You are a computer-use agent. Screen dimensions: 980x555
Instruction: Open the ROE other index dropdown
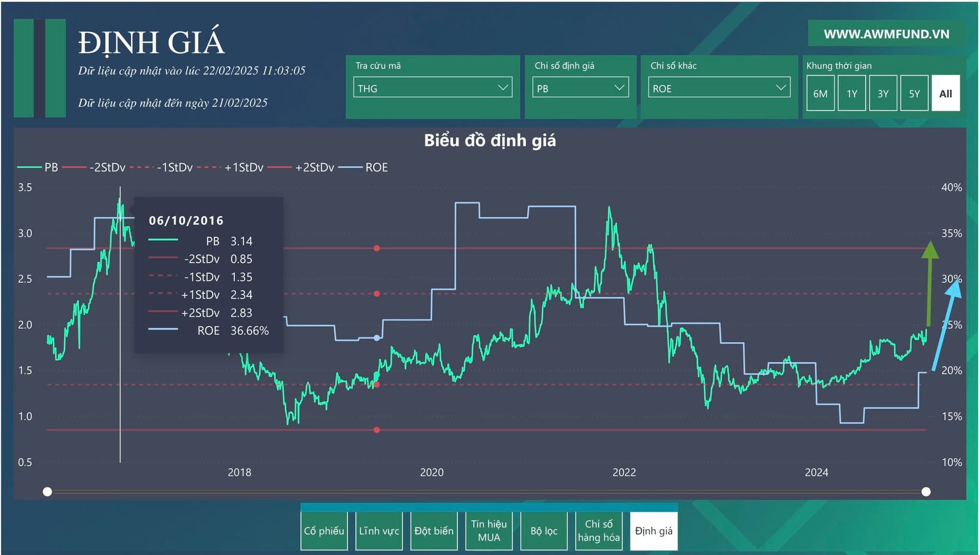(719, 88)
